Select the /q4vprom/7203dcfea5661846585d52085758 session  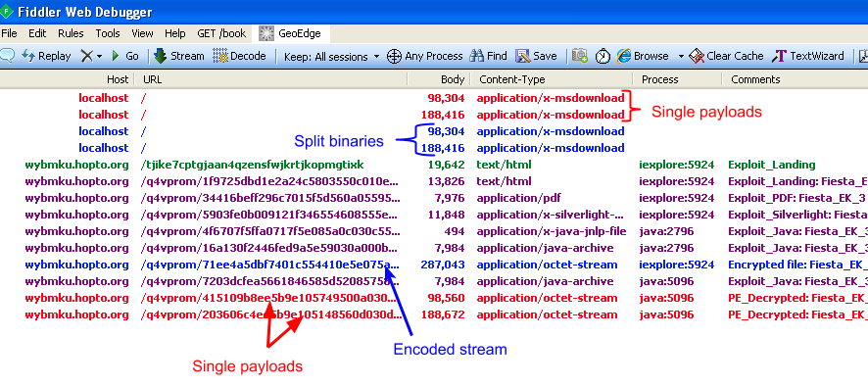coord(434,281)
